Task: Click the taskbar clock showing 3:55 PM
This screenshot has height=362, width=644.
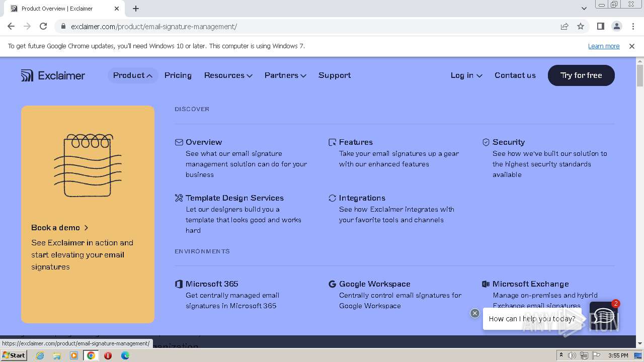Action: [x=618, y=355]
